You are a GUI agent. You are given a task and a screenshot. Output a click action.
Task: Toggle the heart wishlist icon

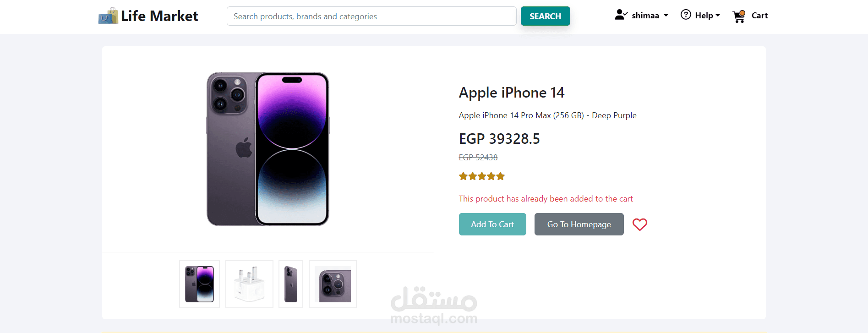point(640,224)
